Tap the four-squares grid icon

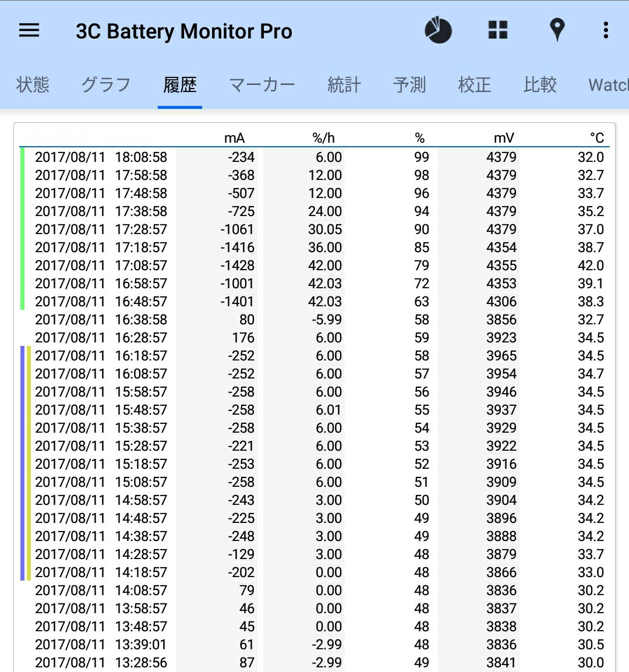[498, 30]
